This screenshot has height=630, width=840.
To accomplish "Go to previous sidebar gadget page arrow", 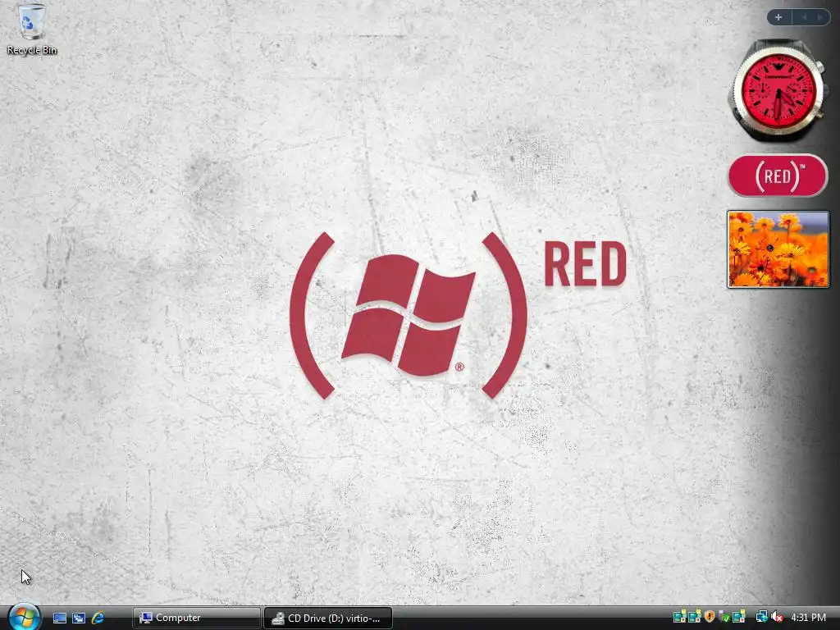I will [x=804, y=17].
